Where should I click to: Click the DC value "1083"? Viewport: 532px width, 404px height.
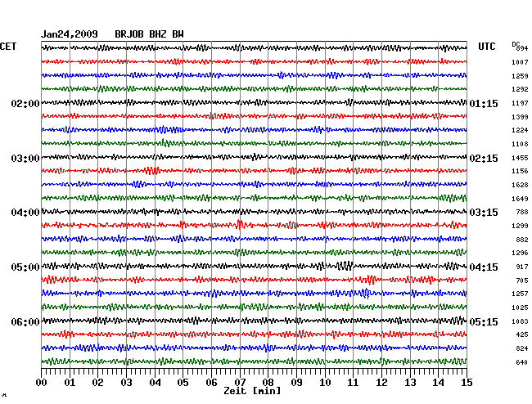pos(520,321)
